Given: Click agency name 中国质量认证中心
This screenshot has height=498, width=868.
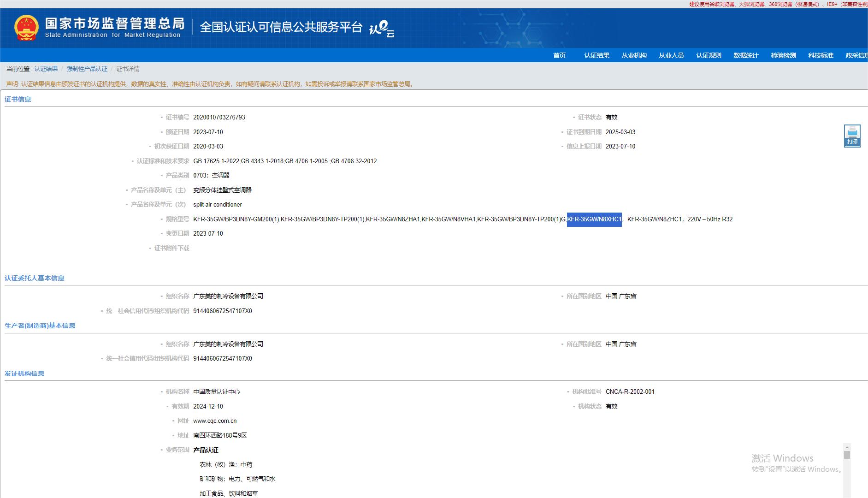Looking at the screenshot, I should [217, 391].
